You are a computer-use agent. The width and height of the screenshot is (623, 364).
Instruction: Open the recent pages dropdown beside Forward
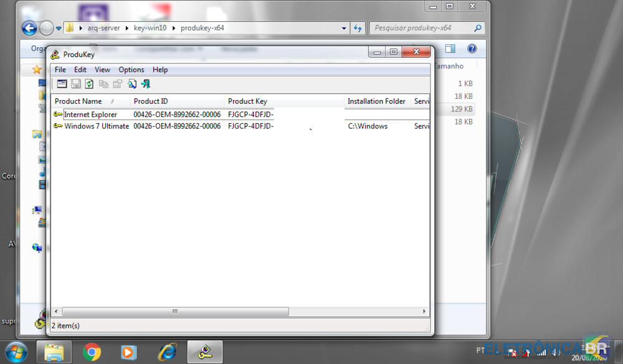click(x=59, y=28)
